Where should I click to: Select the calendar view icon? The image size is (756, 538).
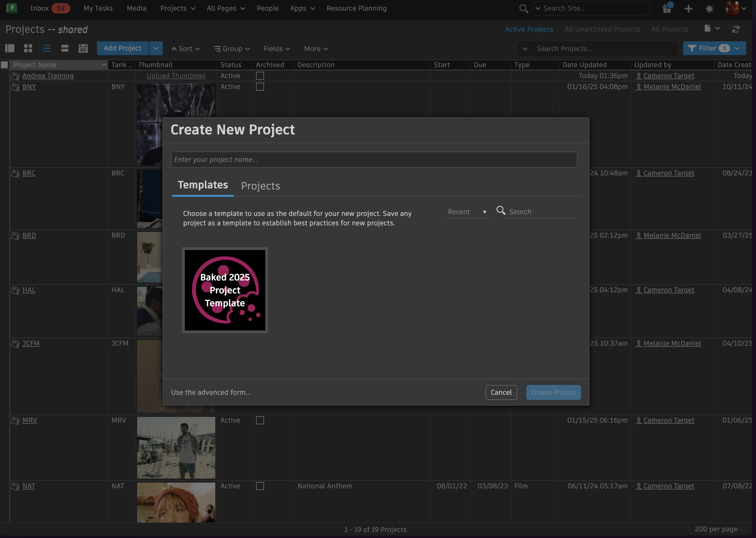[x=83, y=48]
